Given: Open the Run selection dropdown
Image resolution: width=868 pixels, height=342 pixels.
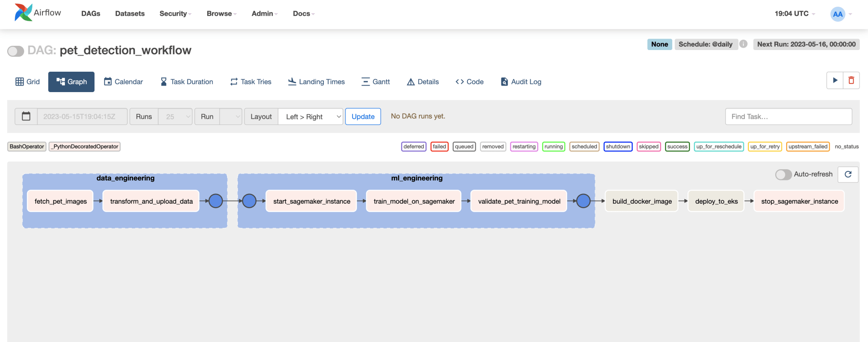Looking at the screenshot, I should pos(231,116).
